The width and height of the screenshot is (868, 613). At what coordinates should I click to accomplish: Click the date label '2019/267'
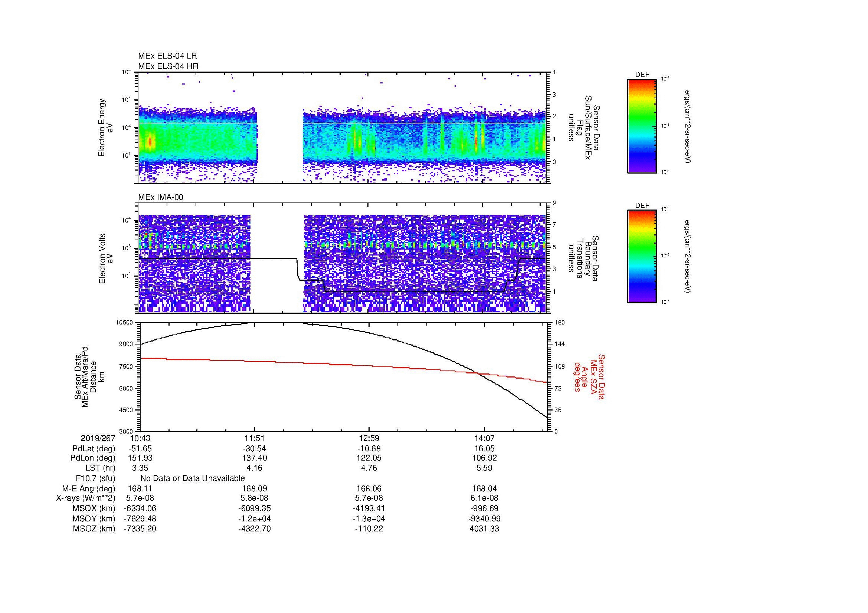pos(98,438)
